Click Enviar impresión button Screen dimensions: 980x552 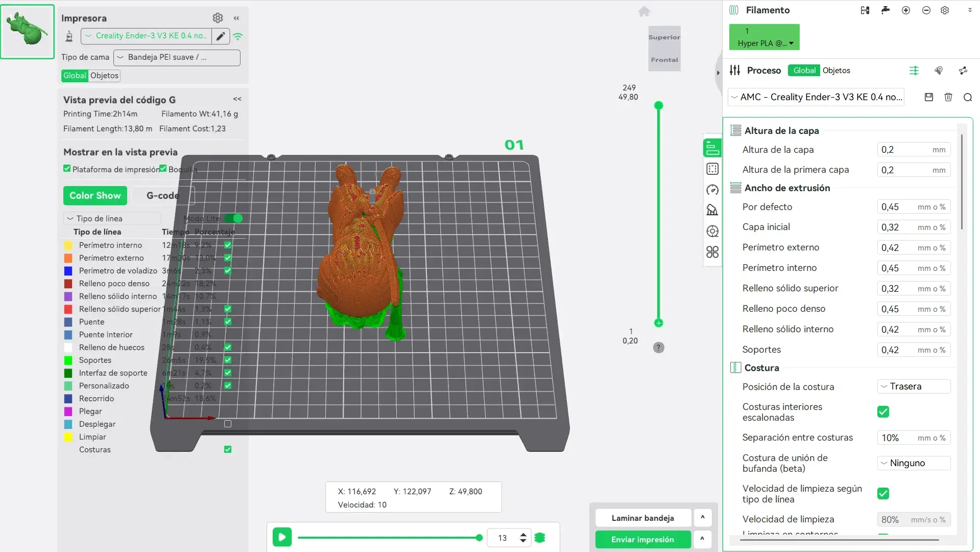click(x=642, y=540)
